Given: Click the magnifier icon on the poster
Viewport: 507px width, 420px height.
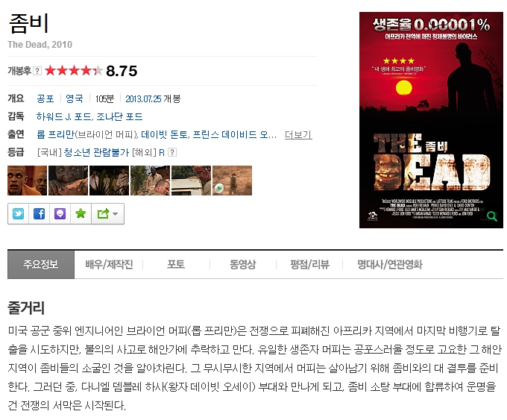Looking at the screenshot, I should [491, 216].
